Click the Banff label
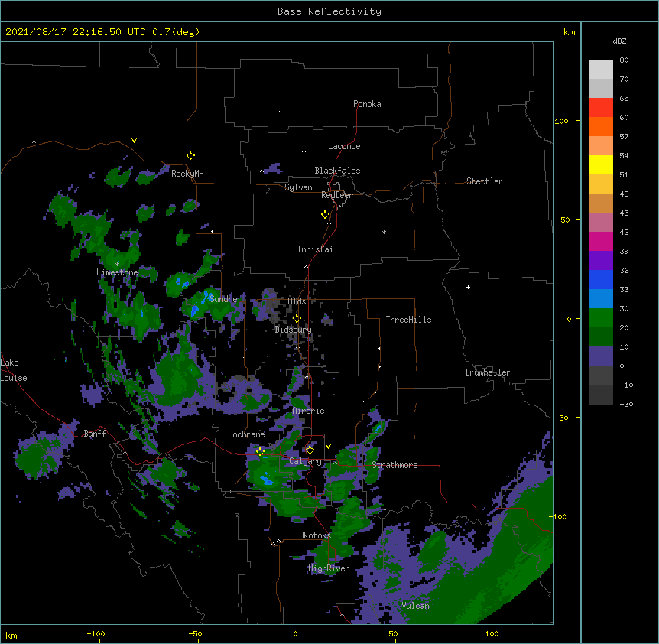 pos(95,434)
